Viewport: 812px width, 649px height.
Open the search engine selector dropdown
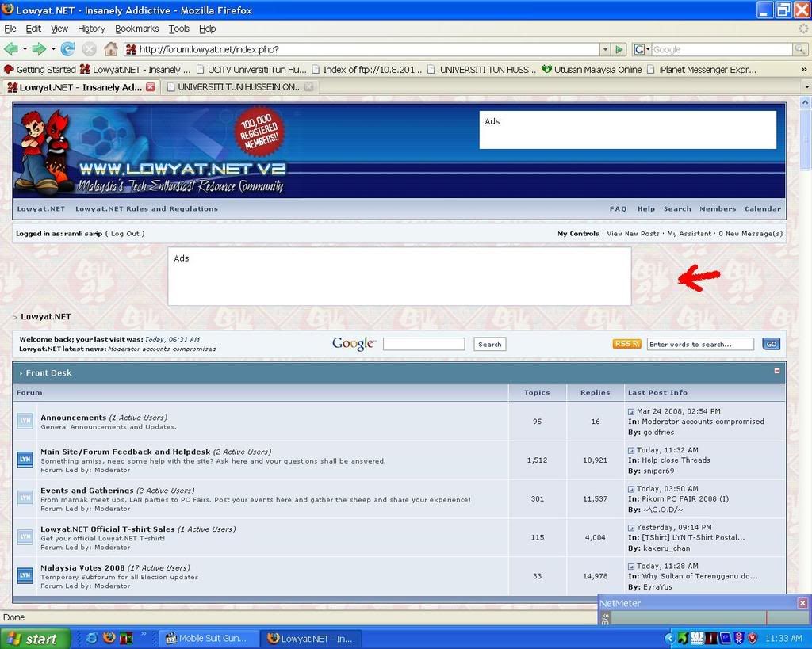coord(642,49)
